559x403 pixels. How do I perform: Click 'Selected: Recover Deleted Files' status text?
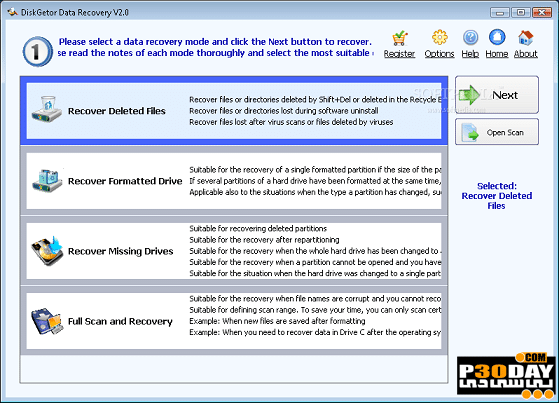tap(497, 196)
